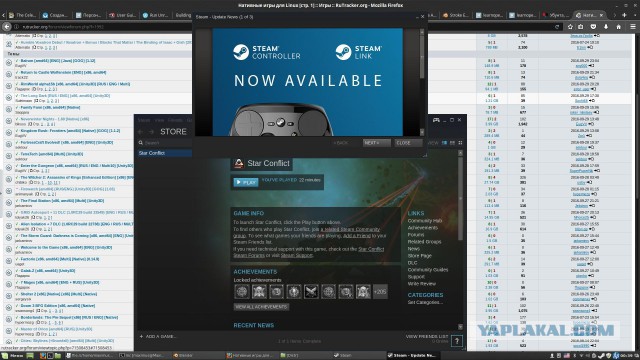
Task: Open the Steam help question mark button
Action: coord(457,341)
